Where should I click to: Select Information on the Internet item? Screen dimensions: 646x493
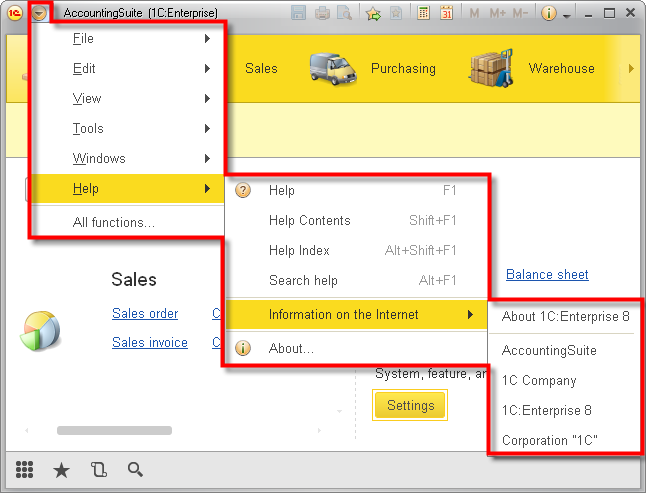[x=356, y=315]
